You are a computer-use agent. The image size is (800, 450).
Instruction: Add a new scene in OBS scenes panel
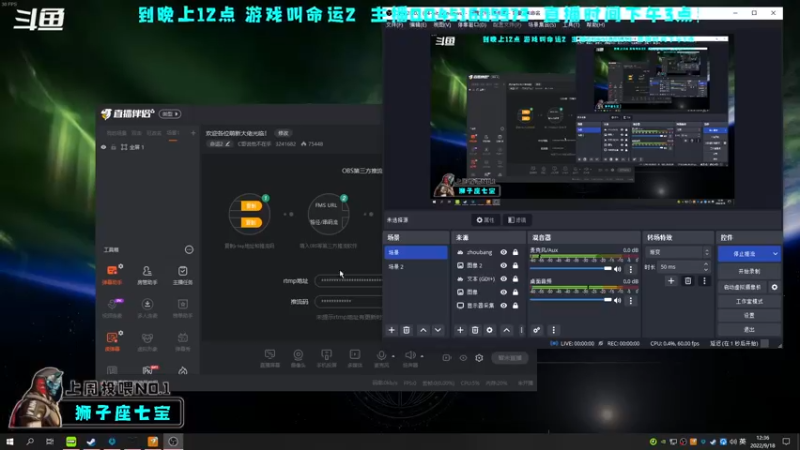[391, 330]
